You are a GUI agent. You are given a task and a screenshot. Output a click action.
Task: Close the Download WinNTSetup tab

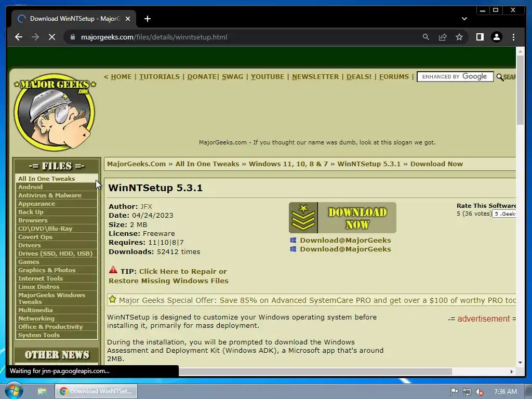tap(128, 19)
